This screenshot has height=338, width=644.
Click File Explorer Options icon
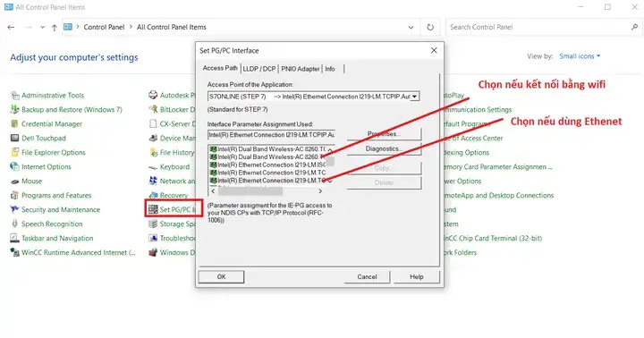[x=15, y=152]
